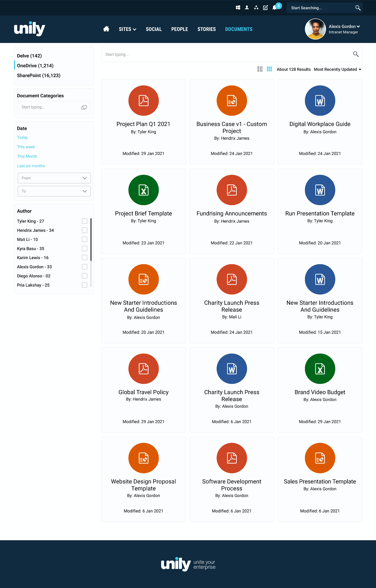Click the profile person icon in top bar
This screenshot has height=588, width=376.
(x=247, y=8)
